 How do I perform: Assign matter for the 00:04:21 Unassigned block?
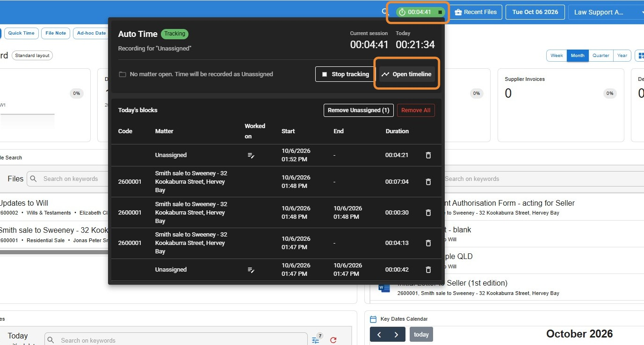(x=251, y=155)
